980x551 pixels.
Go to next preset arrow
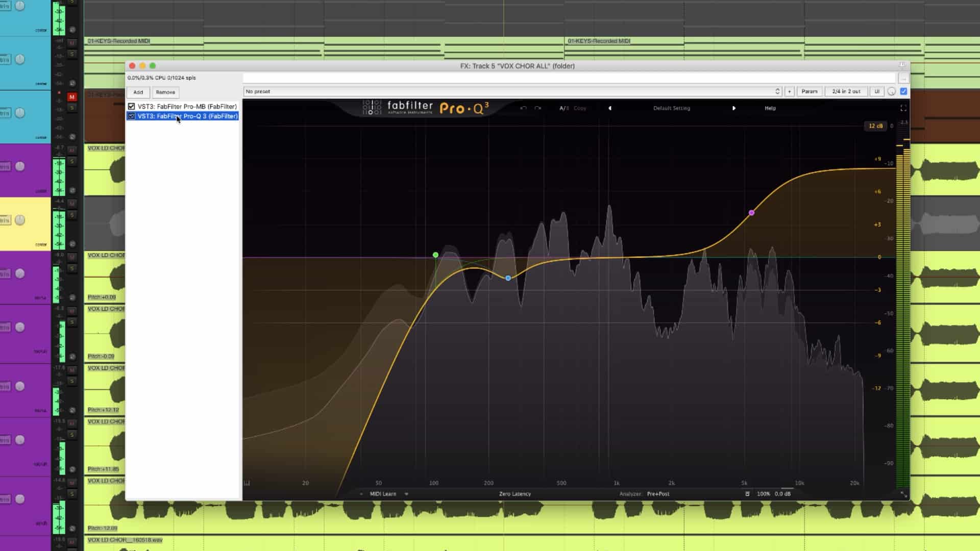[x=734, y=108]
